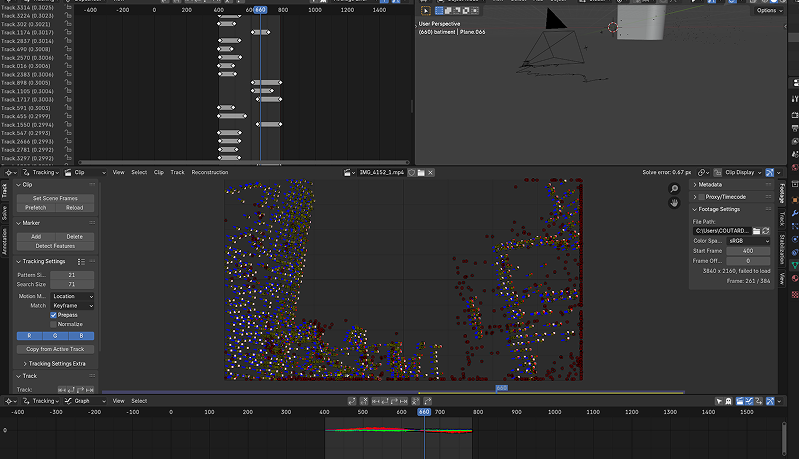This screenshot has height=459, width=799.
Task: Select the pan hand icon in clip view
Action: [x=675, y=202]
